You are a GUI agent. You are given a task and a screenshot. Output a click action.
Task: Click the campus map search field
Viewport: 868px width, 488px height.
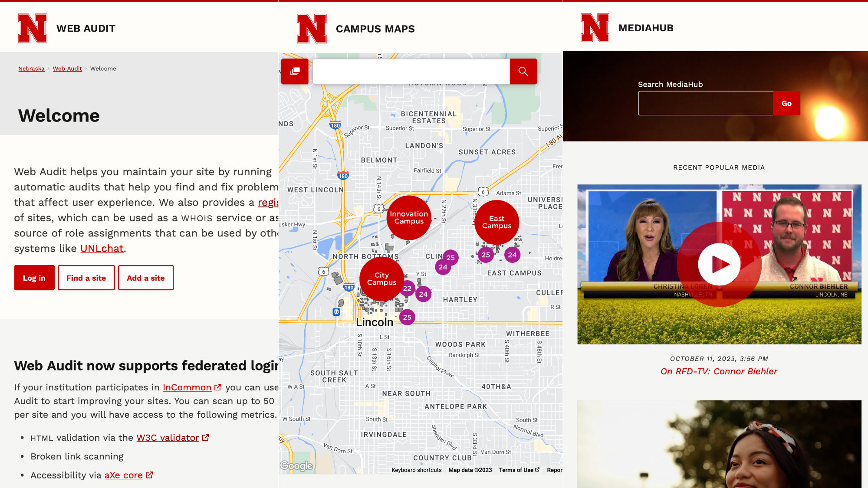tap(411, 71)
